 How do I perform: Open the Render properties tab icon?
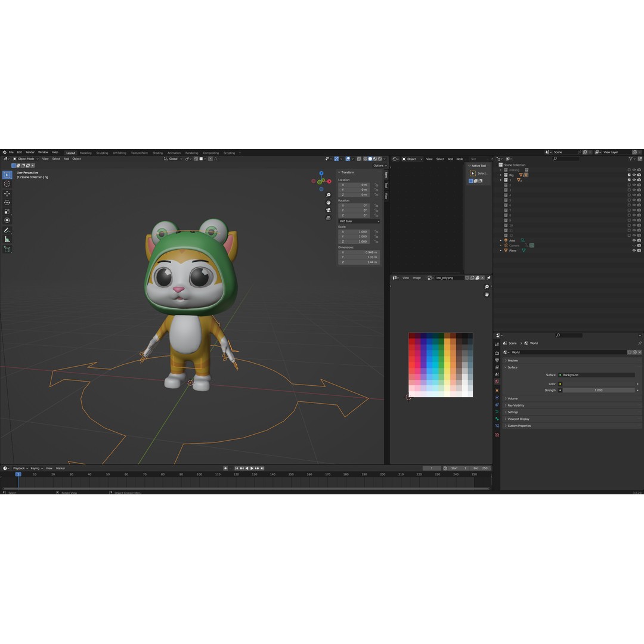coord(497,352)
